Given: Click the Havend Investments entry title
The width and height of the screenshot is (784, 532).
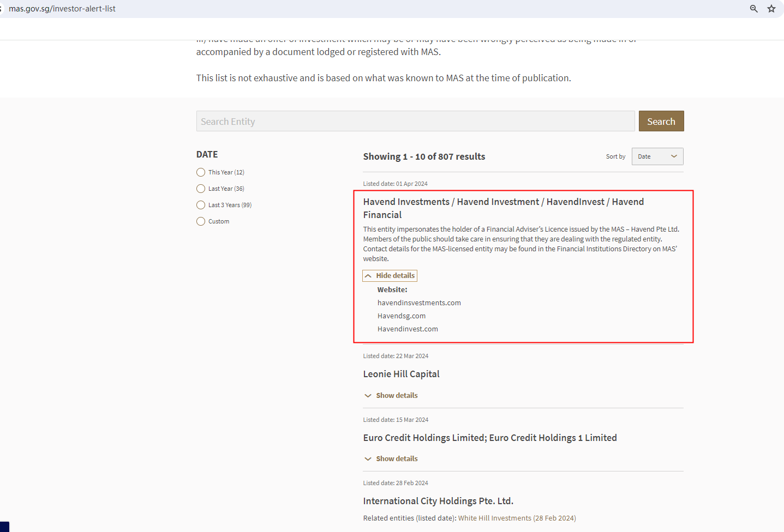Looking at the screenshot, I should (503, 202).
